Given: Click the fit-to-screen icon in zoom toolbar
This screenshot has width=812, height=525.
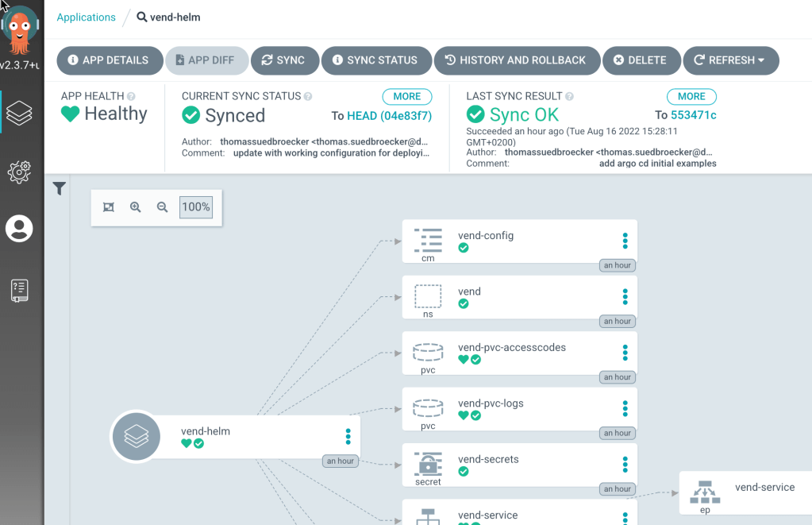Looking at the screenshot, I should (109, 207).
